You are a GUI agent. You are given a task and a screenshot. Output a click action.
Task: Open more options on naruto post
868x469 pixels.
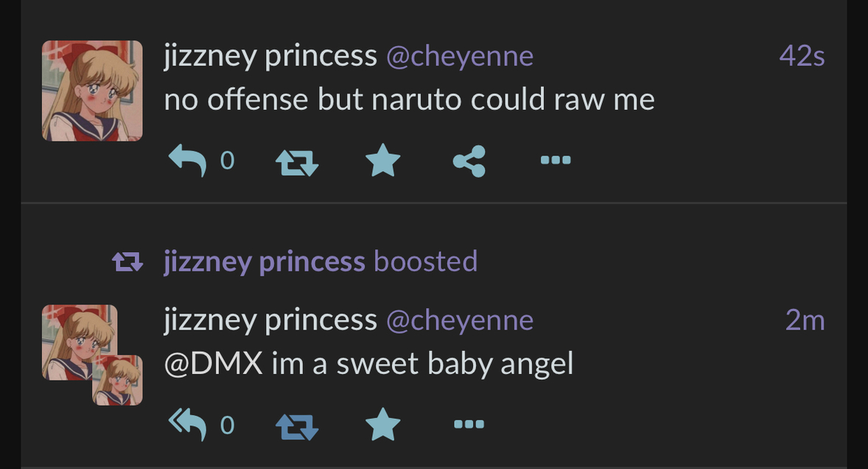556,160
